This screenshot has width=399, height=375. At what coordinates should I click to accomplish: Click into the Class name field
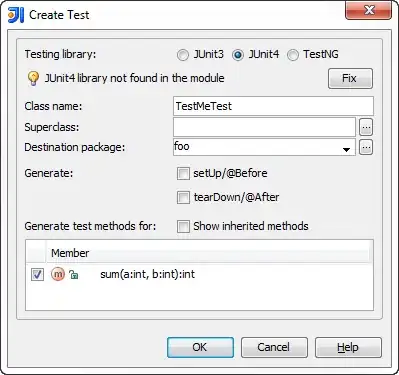coord(273,106)
